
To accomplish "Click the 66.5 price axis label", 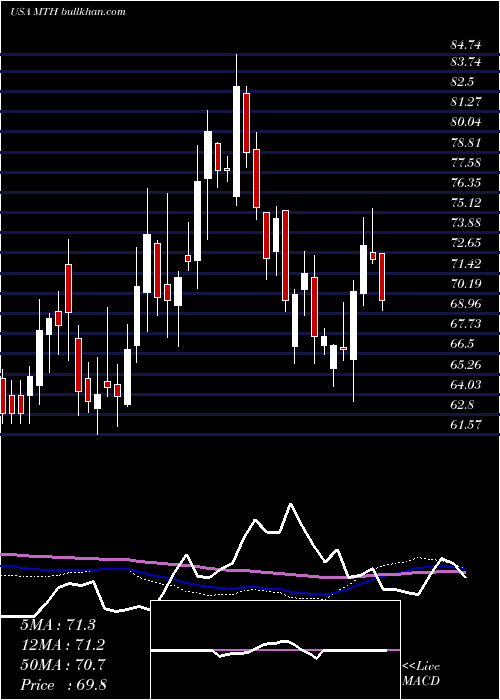I will [462, 344].
